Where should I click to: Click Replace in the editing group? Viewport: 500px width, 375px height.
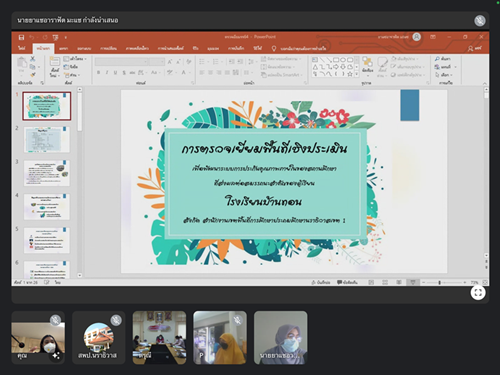445,67
